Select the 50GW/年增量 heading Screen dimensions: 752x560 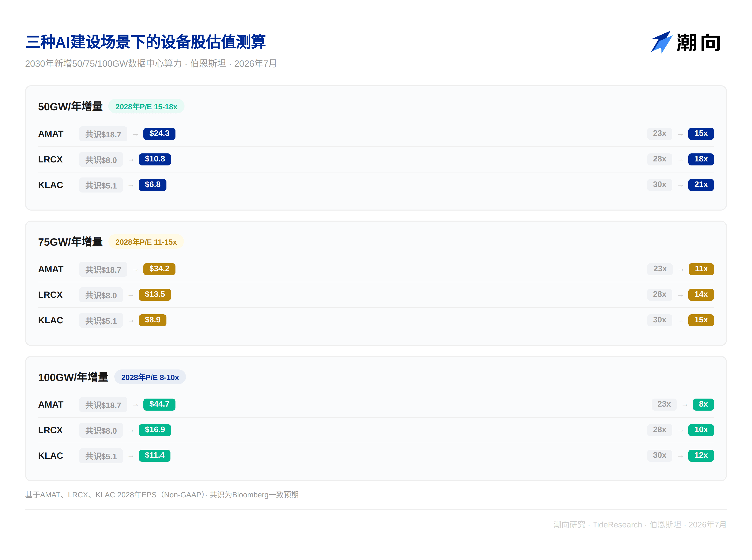pyautogui.click(x=70, y=107)
